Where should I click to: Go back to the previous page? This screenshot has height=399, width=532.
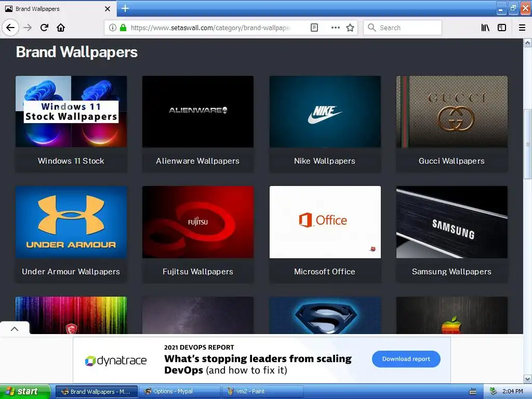pos(10,28)
